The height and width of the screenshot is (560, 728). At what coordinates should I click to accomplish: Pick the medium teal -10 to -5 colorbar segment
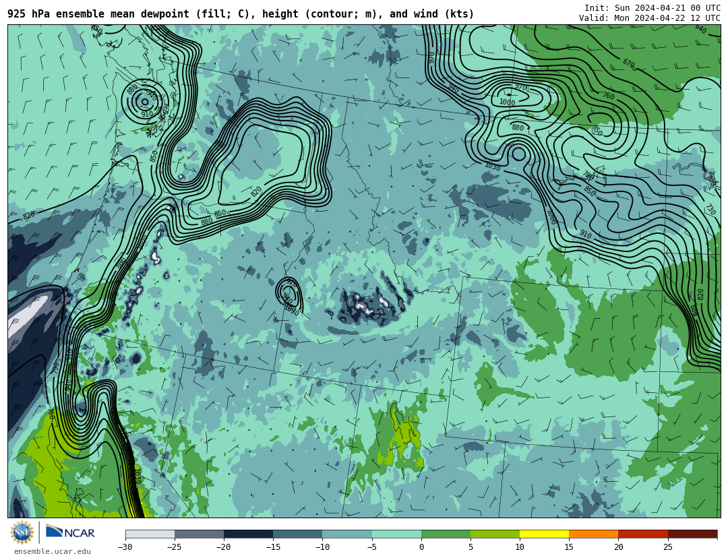pyautogui.click(x=347, y=534)
